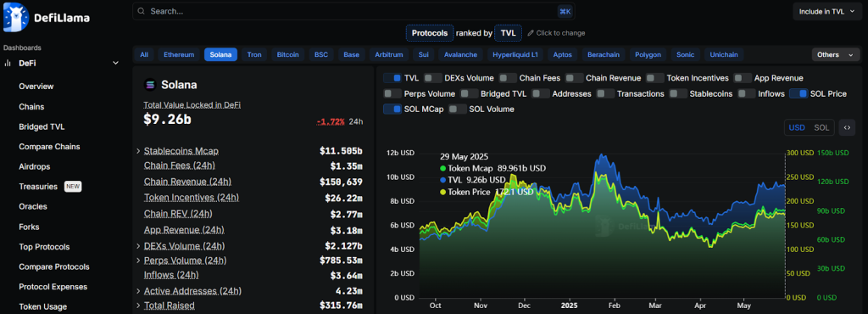
Task: Open the Others chains dropdown
Action: 835,54
